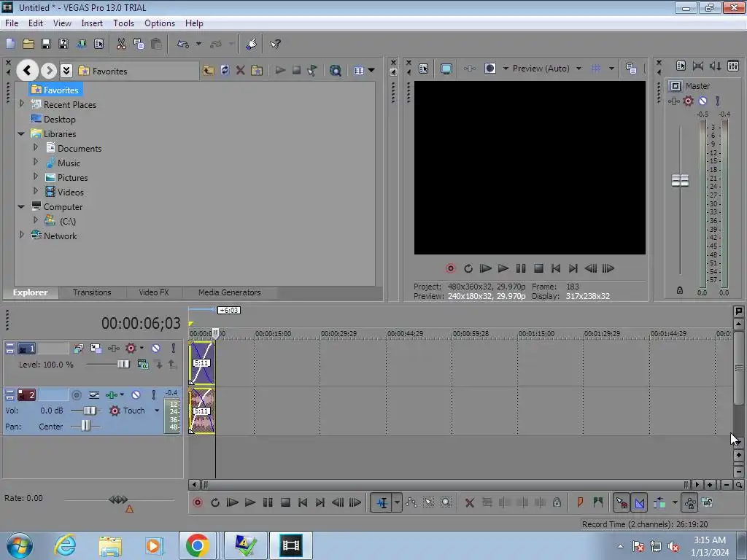Click the track 1 Track Motion icon
Image resolution: width=747 pixels, height=560 pixels.
click(96, 349)
